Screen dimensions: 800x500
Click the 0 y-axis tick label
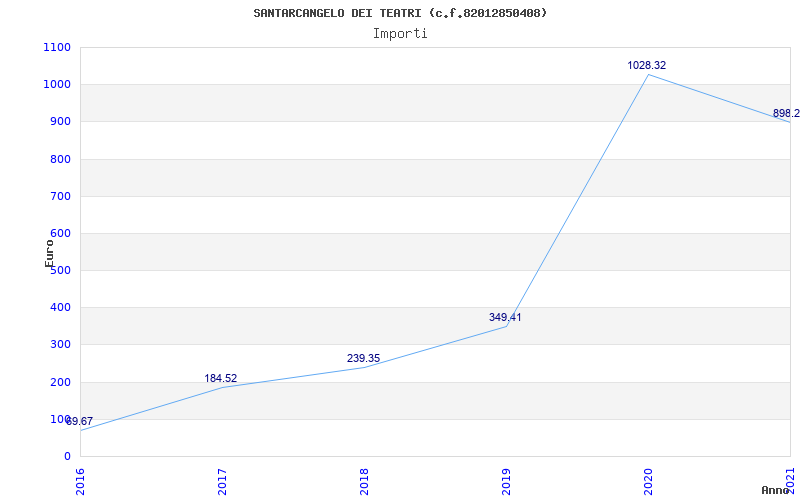67,456
